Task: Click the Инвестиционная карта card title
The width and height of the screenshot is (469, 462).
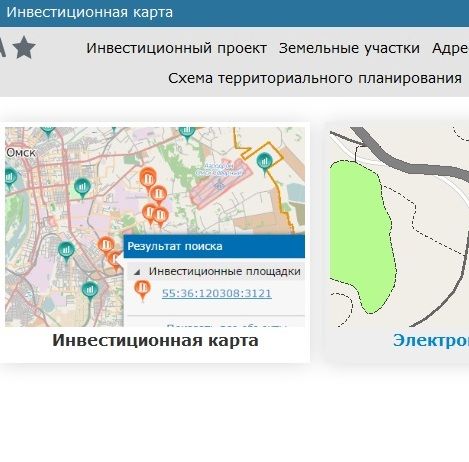Action: (x=155, y=340)
